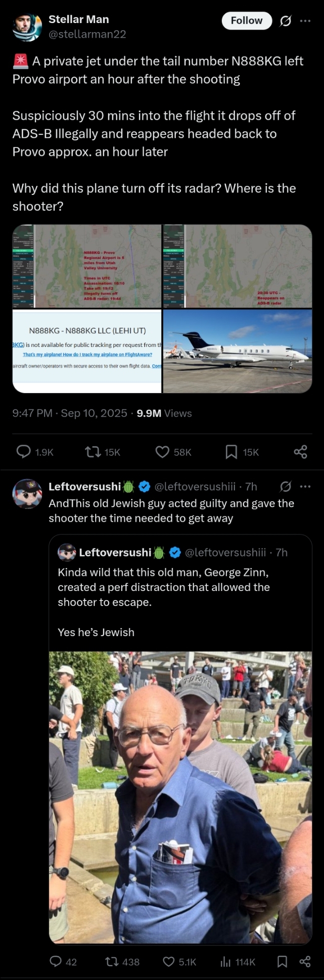Open the @stellarman22 handle link

(87, 34)
